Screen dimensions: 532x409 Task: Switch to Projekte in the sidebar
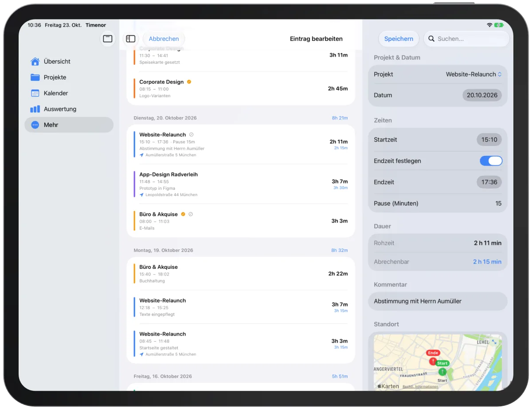(x=69, y=77)
